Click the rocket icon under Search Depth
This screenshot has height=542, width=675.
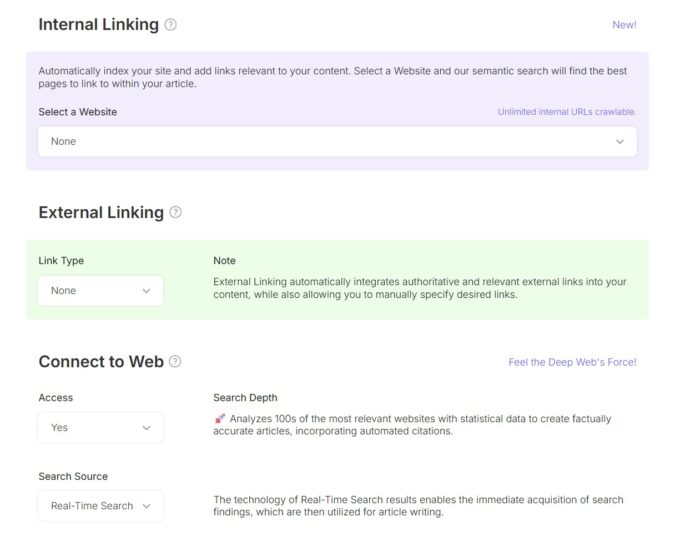[x=220, y=419]
